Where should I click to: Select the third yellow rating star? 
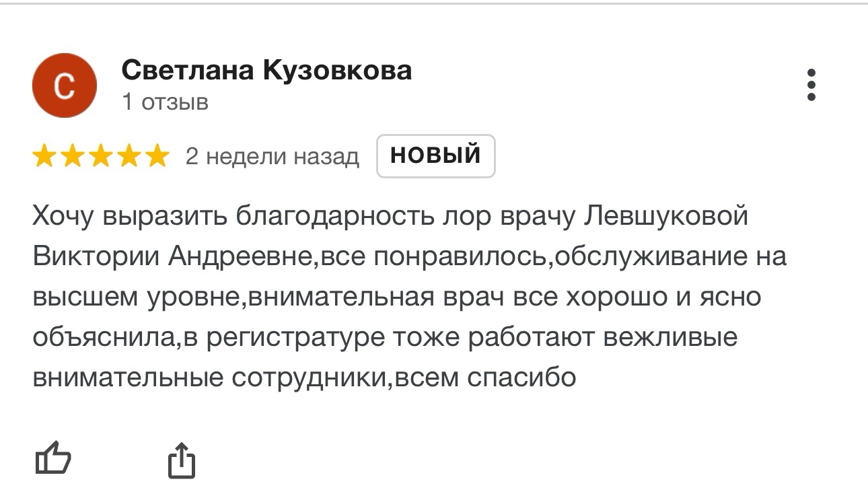click(100, 156)
